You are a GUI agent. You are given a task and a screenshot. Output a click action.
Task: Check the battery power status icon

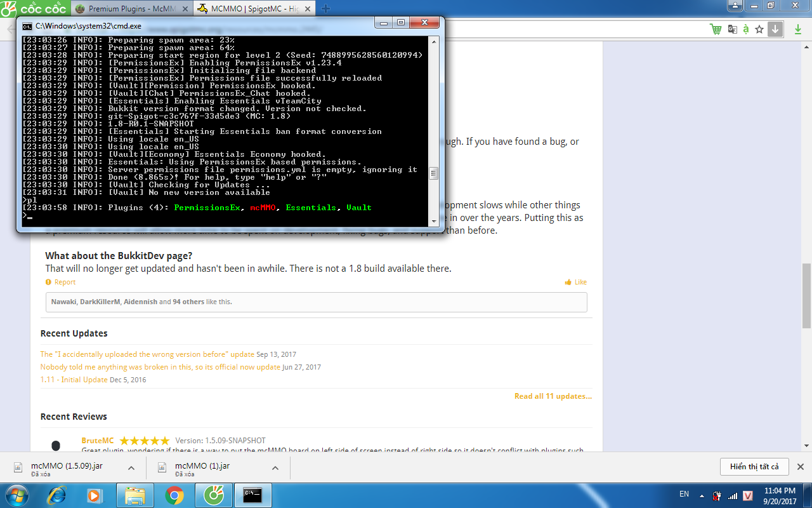coord(717,495)
